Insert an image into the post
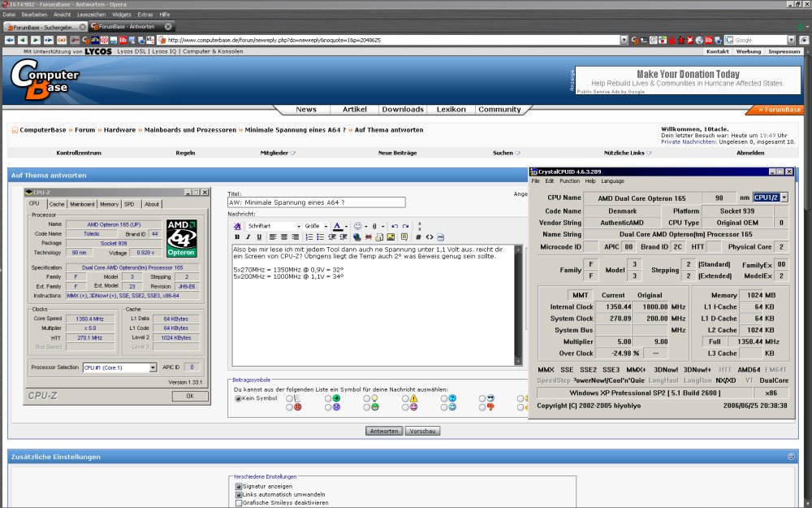Image resolution: width=812 pixels, height=508 pixels. (x=391, y=237)
